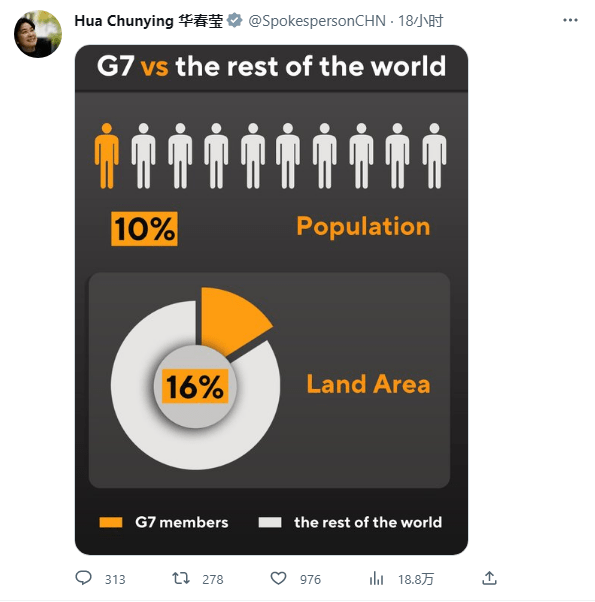
Task: Open the three-dot more options menu
Action: pyautogui.click(x=570, y=20)
